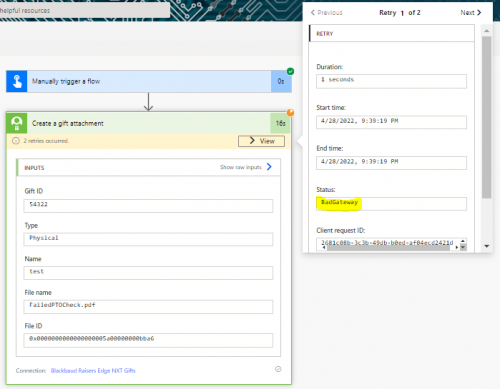Click the Client request ID field

[391, 244]
